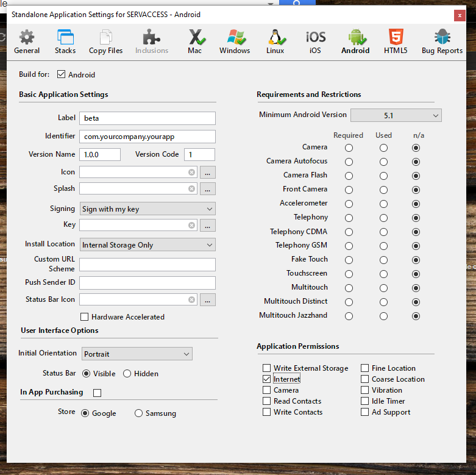
Task: Open the Minimum Android Version dropdown
Action: tap(396, 115)
